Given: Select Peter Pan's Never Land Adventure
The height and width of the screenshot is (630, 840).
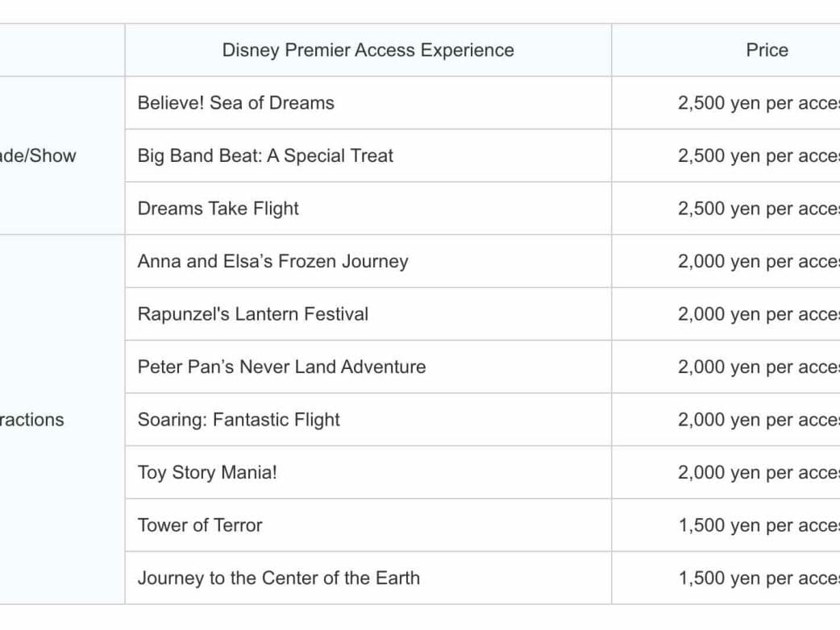Looking at the screenshot, I should click(x=281, y=367).
